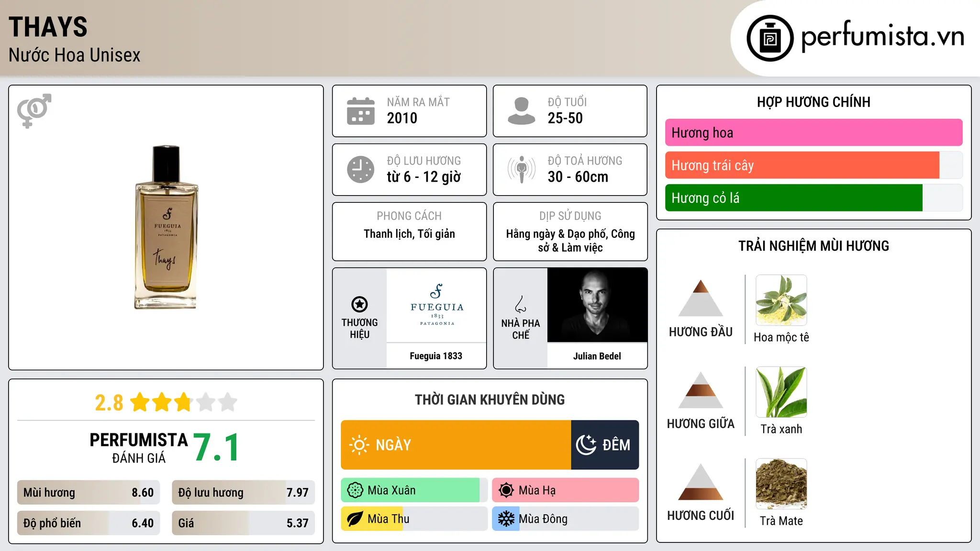Click the unisex gender symbol icon

(x=34, y=110)
